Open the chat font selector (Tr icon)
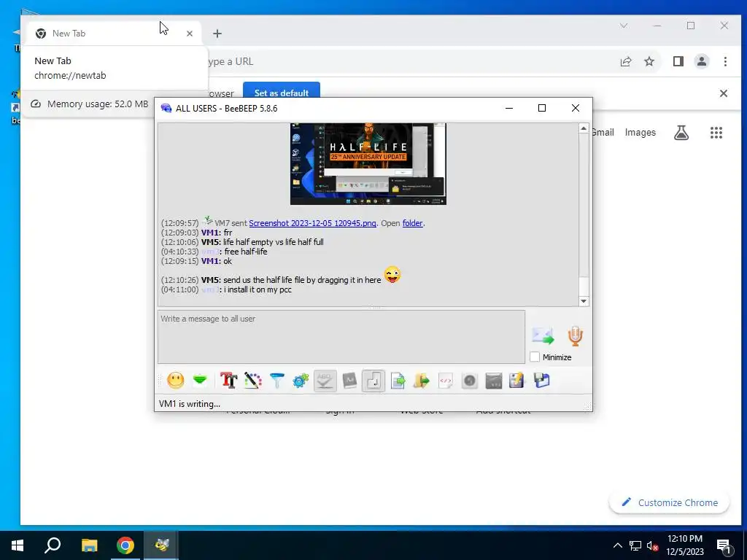This screenshot has width=747, height=560. point(228,381)
